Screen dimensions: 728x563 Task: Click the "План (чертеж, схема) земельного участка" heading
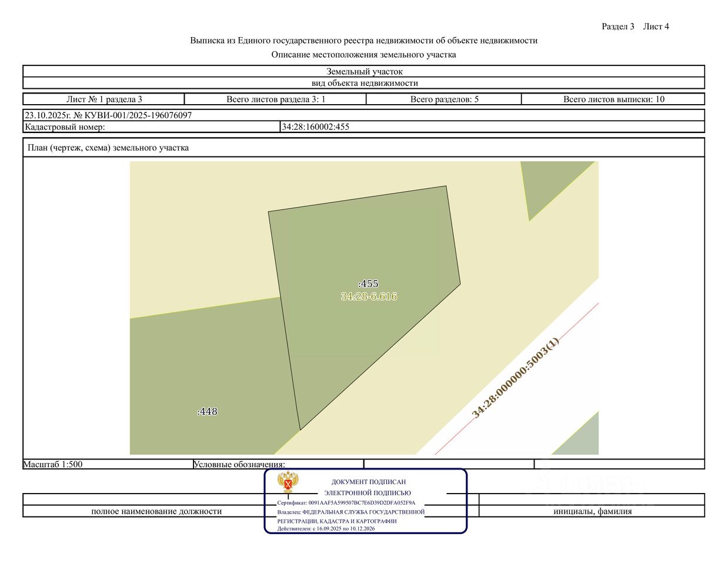[108, 148]
